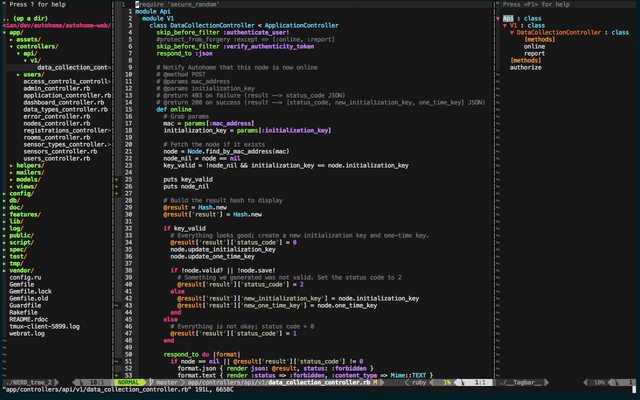The image size is (640, 400).
Task: Click the git change sign on line 51
Action: (117, 361)
